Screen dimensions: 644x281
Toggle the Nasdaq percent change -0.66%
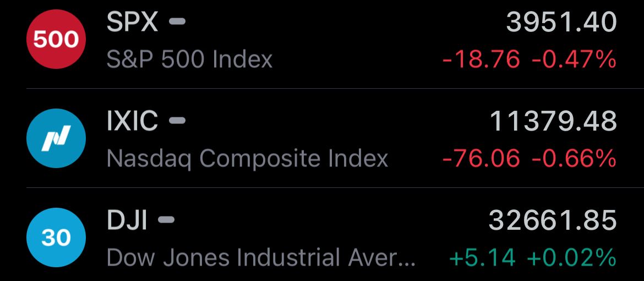point(574,158)
